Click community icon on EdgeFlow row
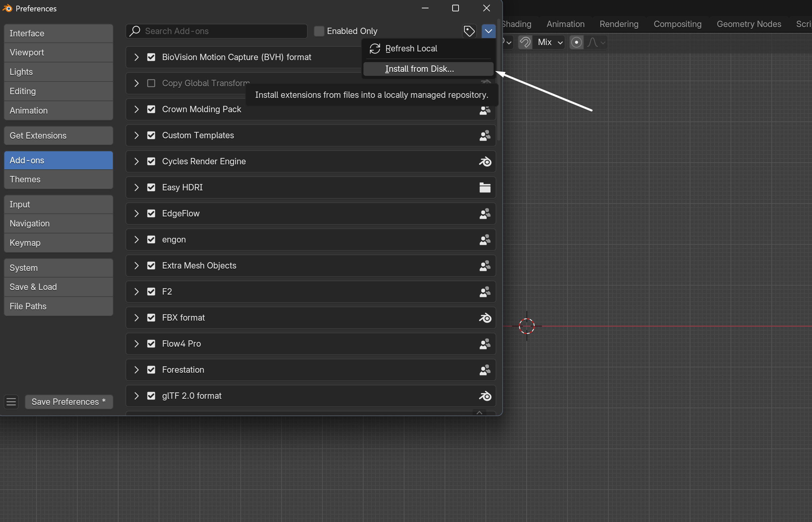The height and width of the screenshot is (522, 812). 485,213
